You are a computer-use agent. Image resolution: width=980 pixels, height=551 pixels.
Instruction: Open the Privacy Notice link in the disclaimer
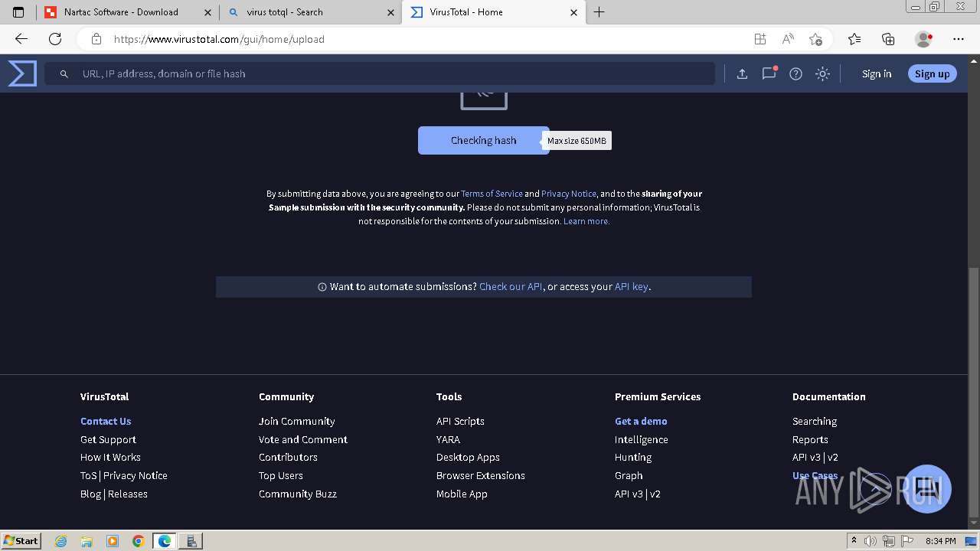coord(569,194)
